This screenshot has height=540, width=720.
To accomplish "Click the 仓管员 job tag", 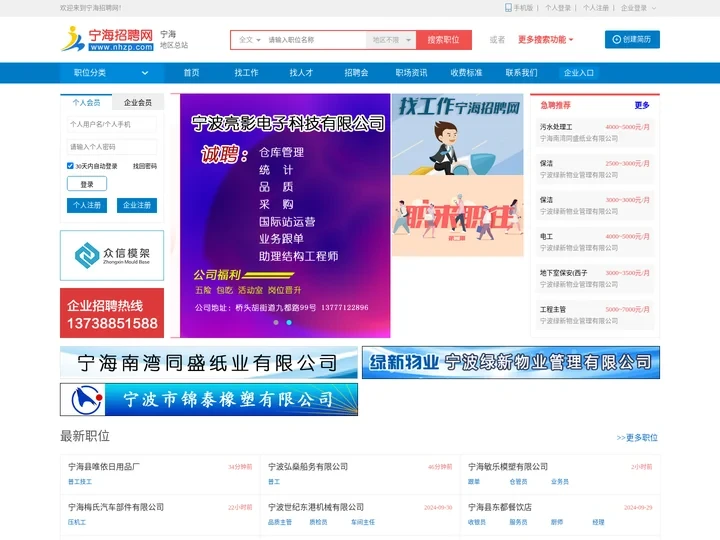I will click(518, 482).
